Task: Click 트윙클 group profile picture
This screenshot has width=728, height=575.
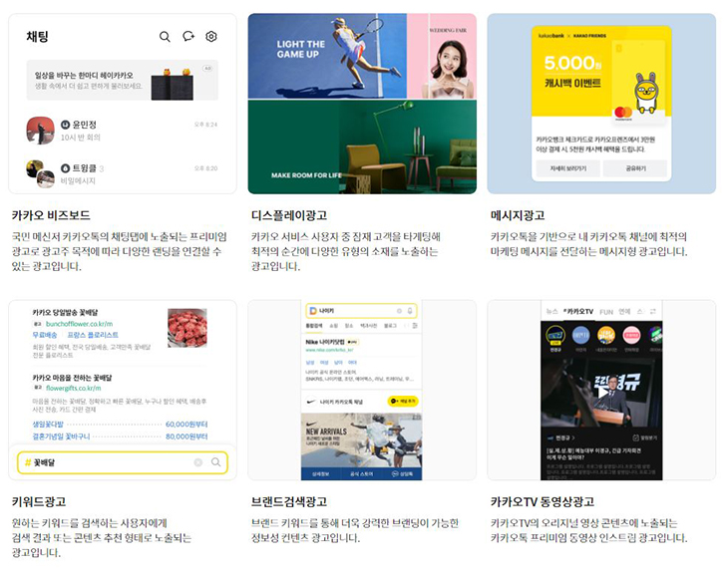Action: tap(41, 174)
